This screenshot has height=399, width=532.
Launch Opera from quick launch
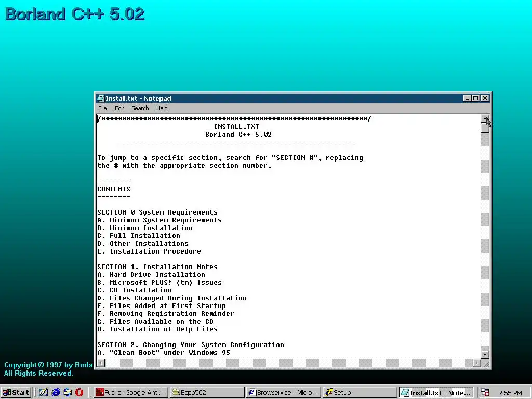[79, 393]
